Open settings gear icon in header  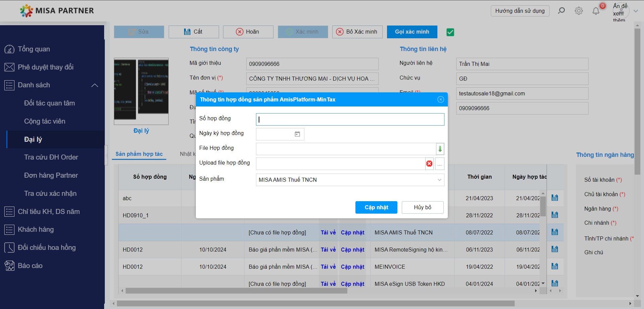tap(578, 11)
